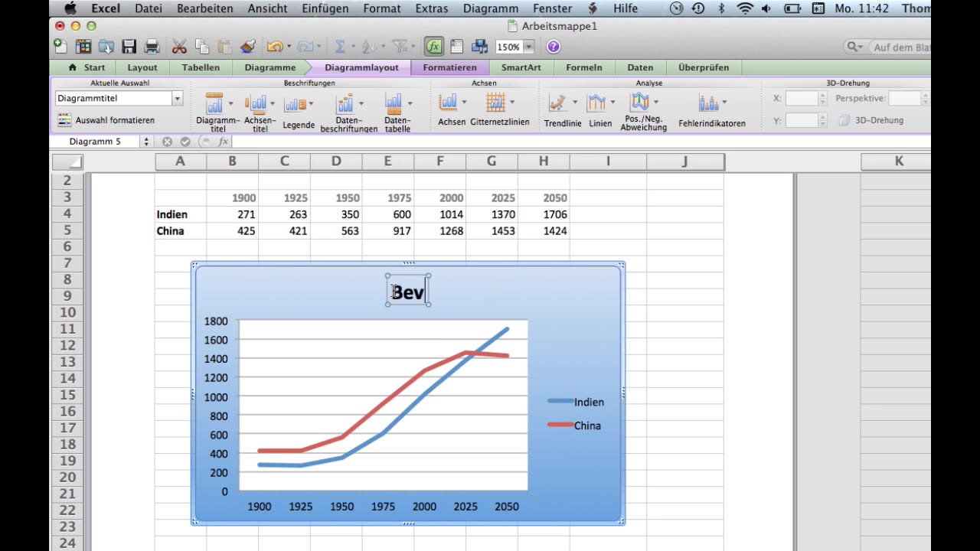Click the Linien icon in Analyse group
The width and height of the screenshot is (980, 551).
(x=596, y=102)
